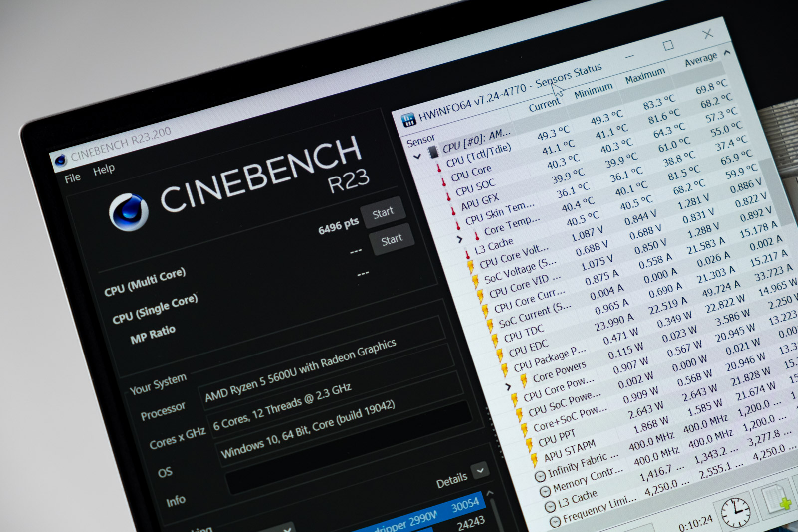Click the up arrow above the Cinebench ranking scrollbar
The width and height of the screenshot is (798, 532).
coord(490,493)
